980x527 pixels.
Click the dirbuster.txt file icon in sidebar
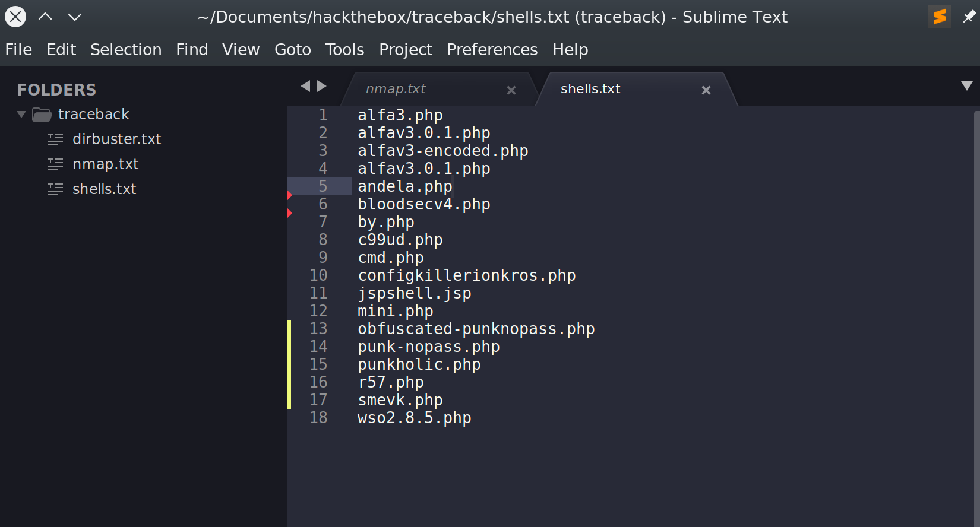pyautogui.click(x=55, y=139)
